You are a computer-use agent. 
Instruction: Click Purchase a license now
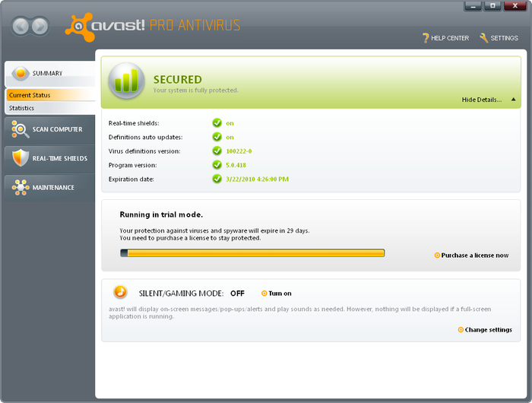click(x=475, y=255)
